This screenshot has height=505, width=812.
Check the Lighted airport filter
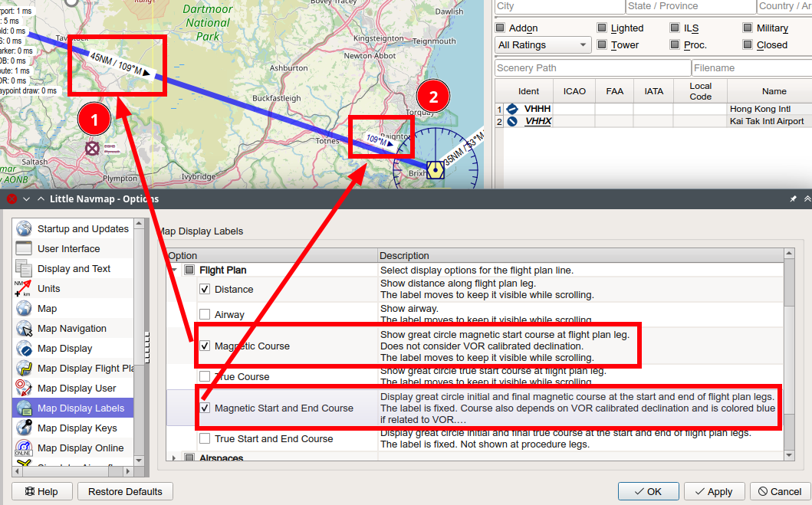tap(602, 28)
